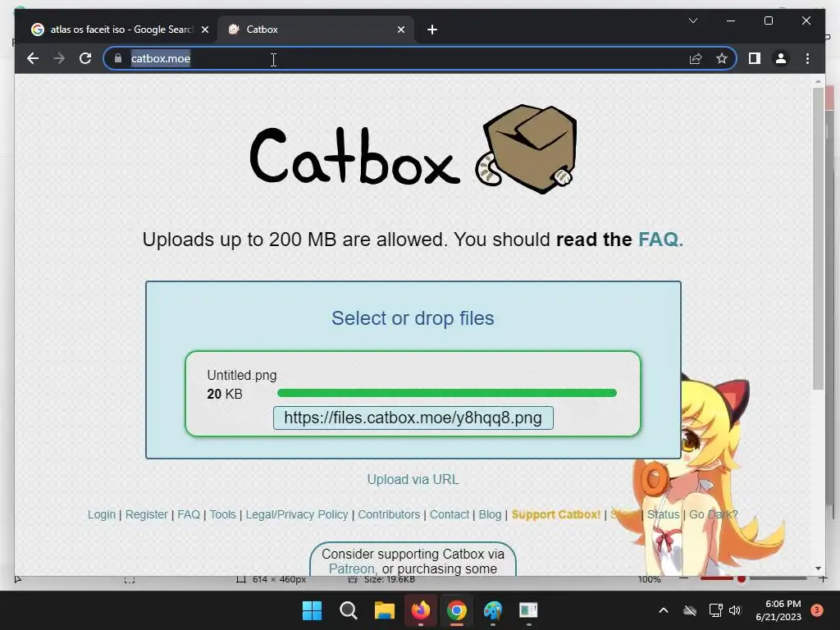Click Select or drop files area
840x630 pixels.
[413, 318]
